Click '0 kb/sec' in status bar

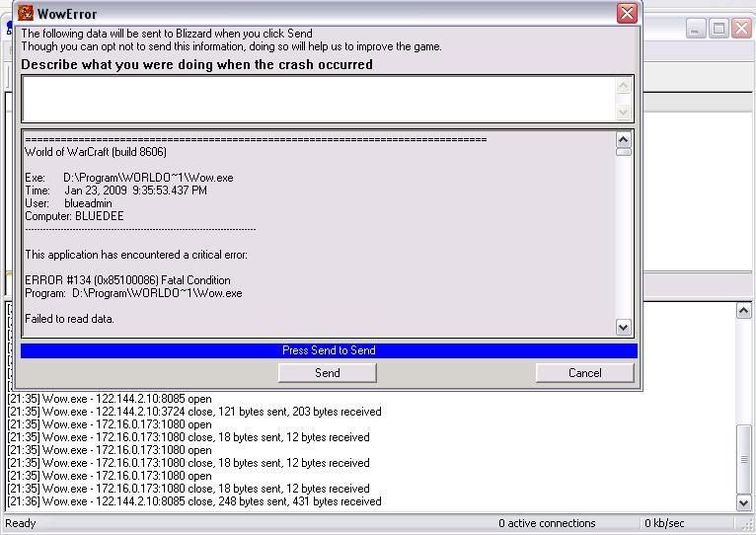664,523
